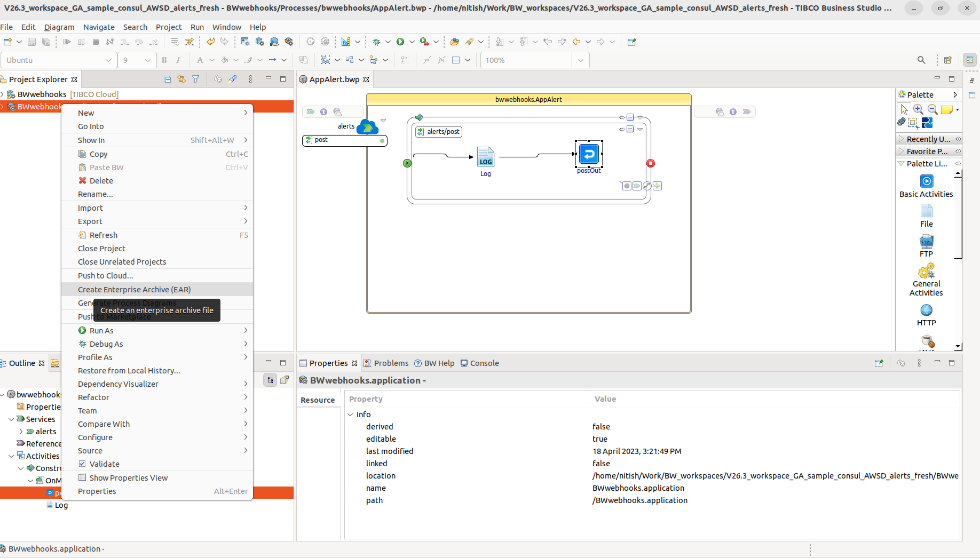
Task: Click the post operation box
Action: (344, 140)
